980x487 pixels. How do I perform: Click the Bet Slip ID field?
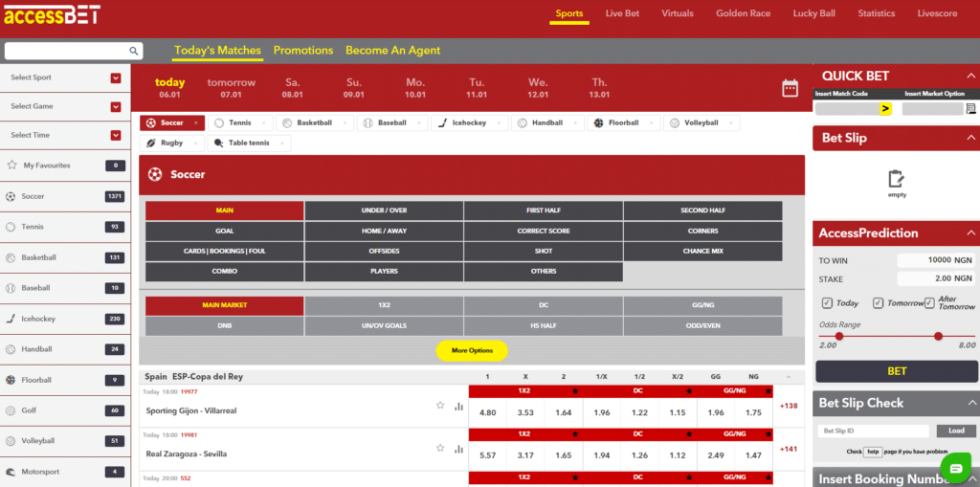click(x=873, y=431)
